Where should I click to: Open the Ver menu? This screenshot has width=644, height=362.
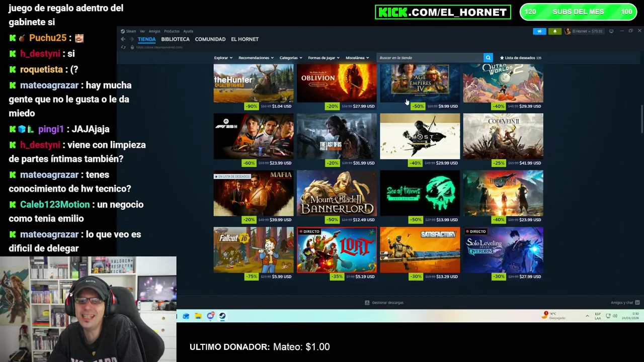coord(142,31)
